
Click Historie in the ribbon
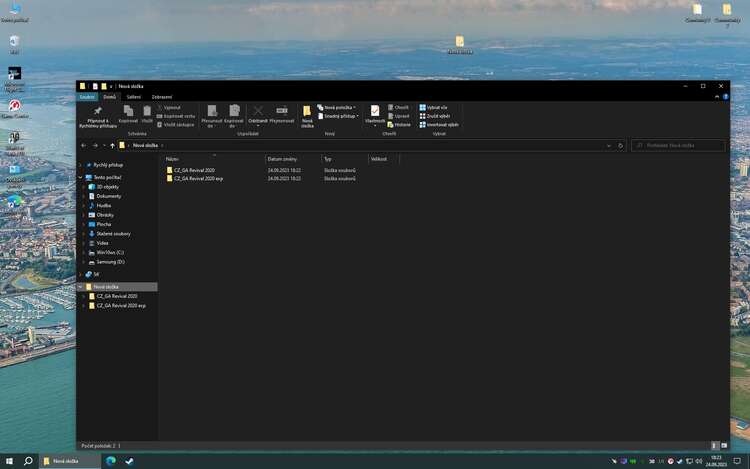click(x=399, y=125)
